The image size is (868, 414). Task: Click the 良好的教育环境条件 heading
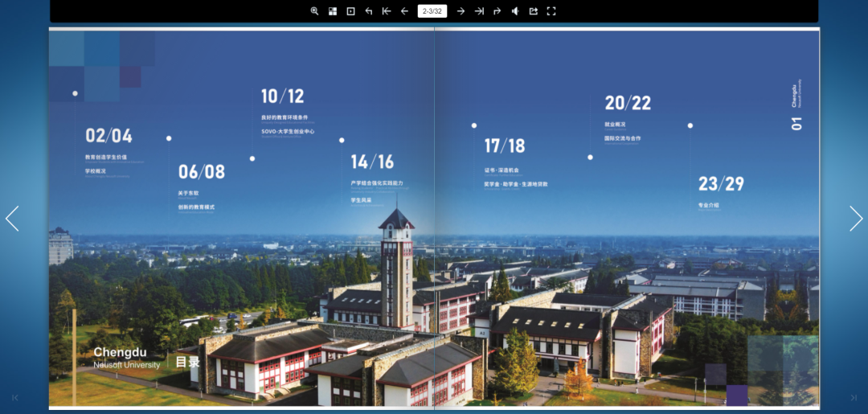(285, 117)
